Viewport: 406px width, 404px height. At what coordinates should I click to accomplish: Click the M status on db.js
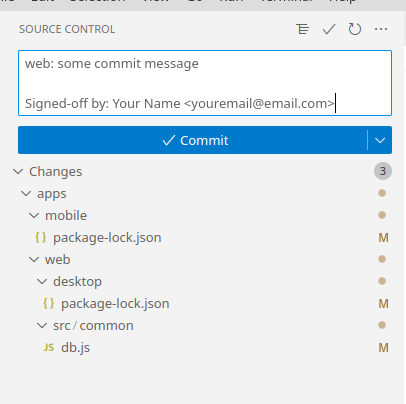coord(383,348)
